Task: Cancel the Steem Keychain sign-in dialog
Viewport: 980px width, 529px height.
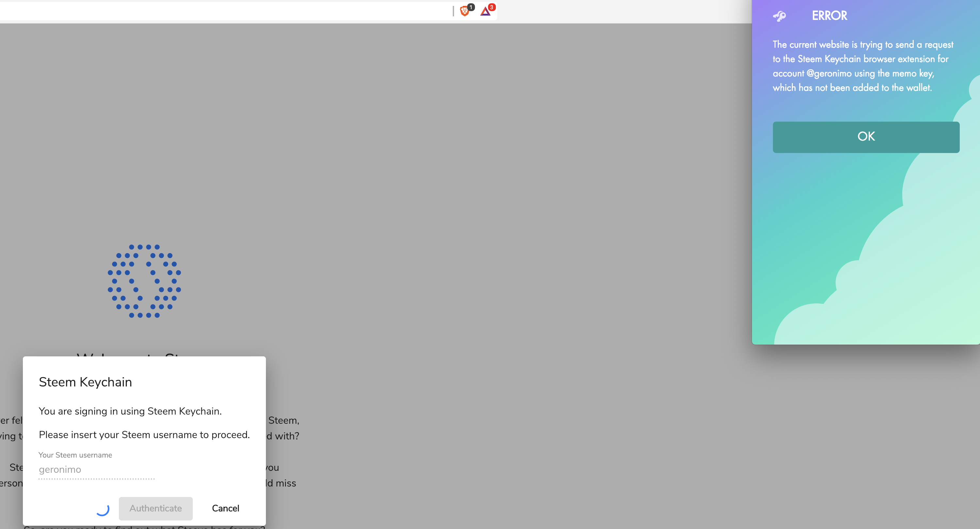Action: click(226, 508)
